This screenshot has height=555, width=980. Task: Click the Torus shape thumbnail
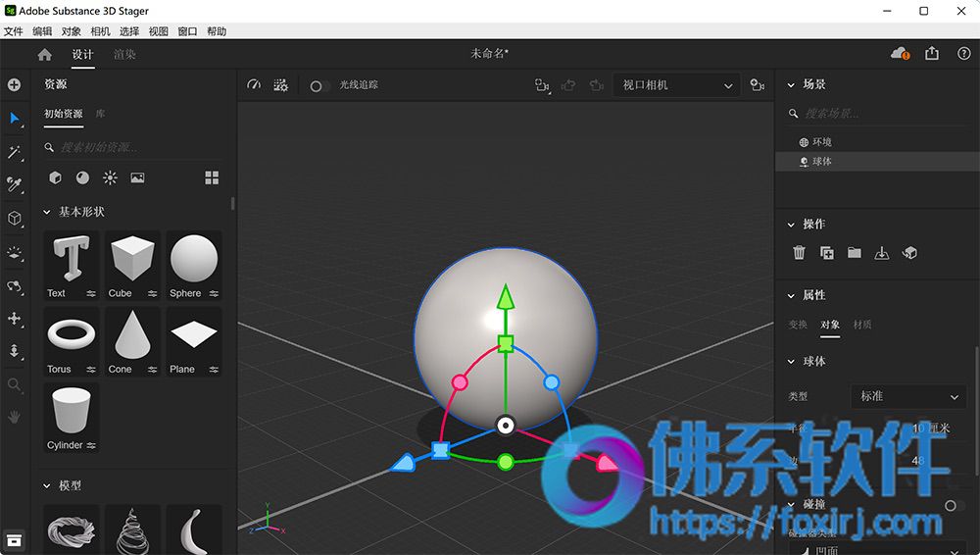[72, 335]
